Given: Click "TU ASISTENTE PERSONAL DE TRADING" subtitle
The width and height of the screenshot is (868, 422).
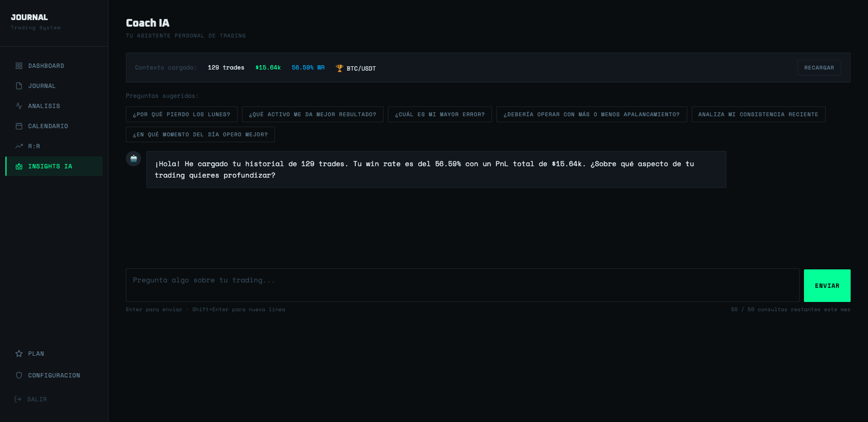Looking at the screenshot, I should coord(186,36).
